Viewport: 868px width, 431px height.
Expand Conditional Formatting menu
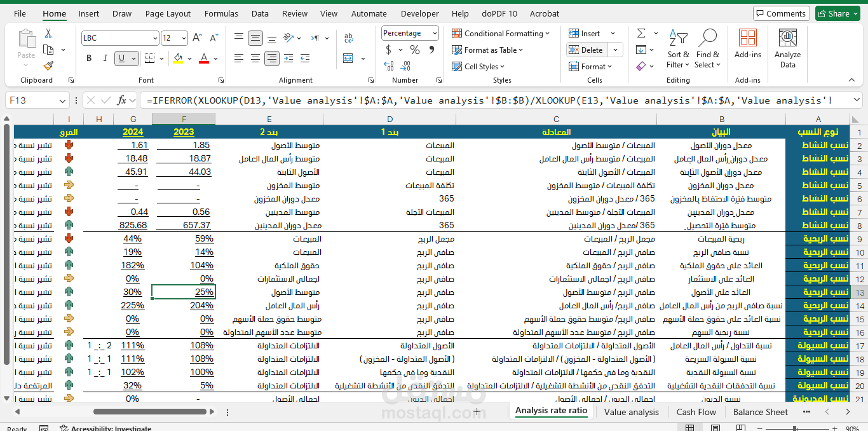click(x=501, y=33)
